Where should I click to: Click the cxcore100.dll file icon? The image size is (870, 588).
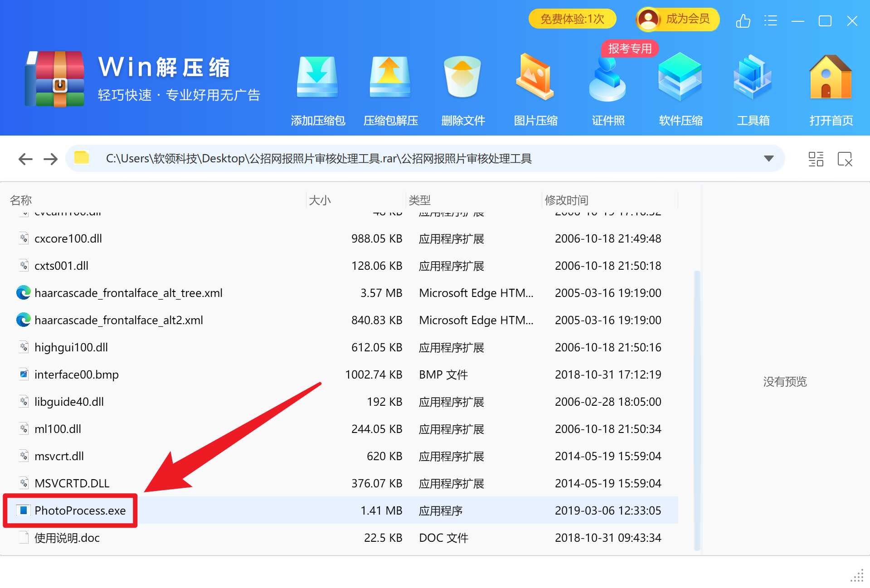(24, 238)
